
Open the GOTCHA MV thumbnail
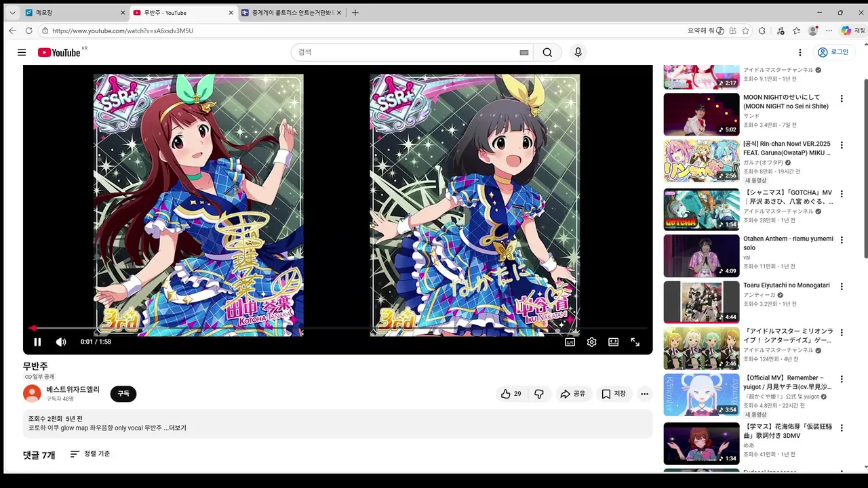pyautogui.click(x=701, y=209)
